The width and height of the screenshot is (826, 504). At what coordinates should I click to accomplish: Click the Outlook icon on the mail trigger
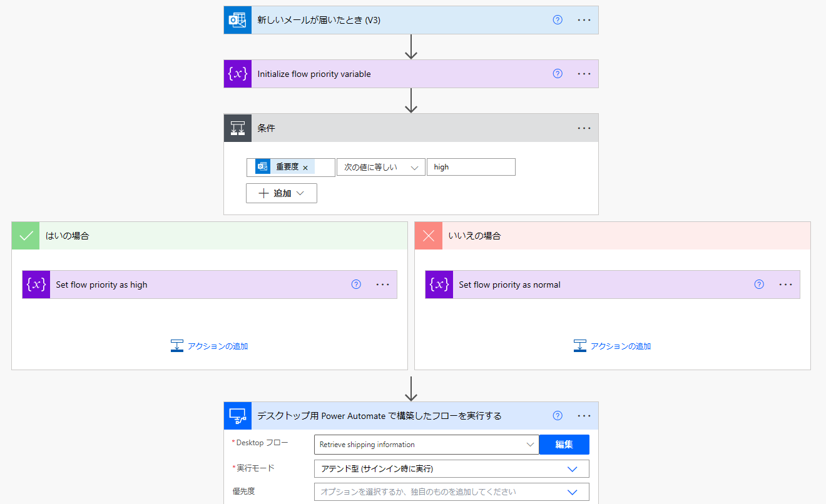tap(238, 20)
